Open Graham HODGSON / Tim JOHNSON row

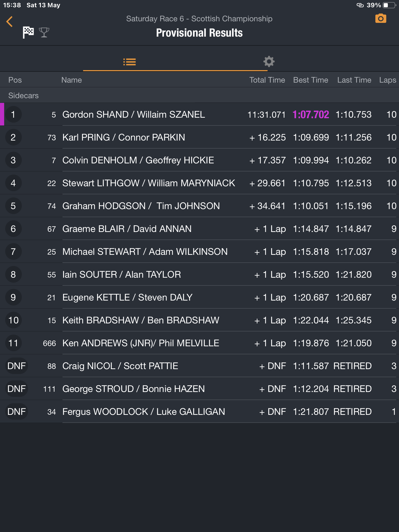(141, 206)
